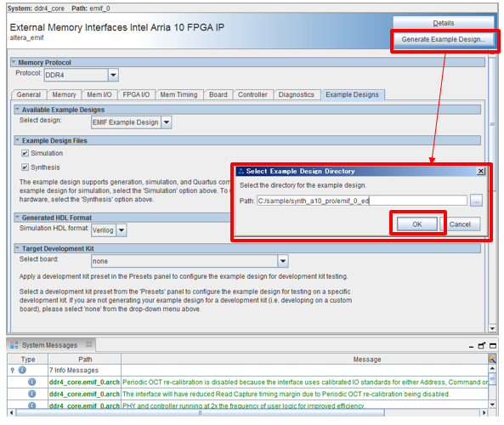Open the Protocol DDR4 dropdown

point(113,75)
